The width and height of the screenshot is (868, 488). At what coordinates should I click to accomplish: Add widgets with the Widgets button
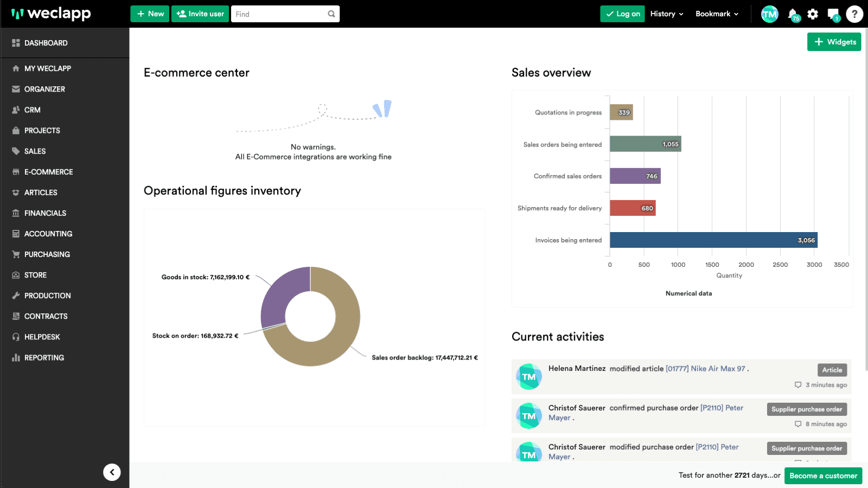point(834,42)
